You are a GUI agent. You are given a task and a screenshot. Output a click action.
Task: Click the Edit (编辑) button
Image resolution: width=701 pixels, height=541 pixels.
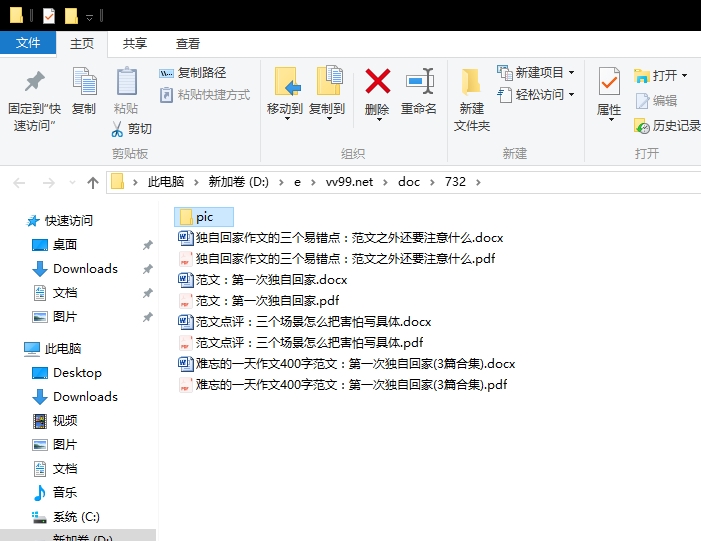[x=656, y=101]
